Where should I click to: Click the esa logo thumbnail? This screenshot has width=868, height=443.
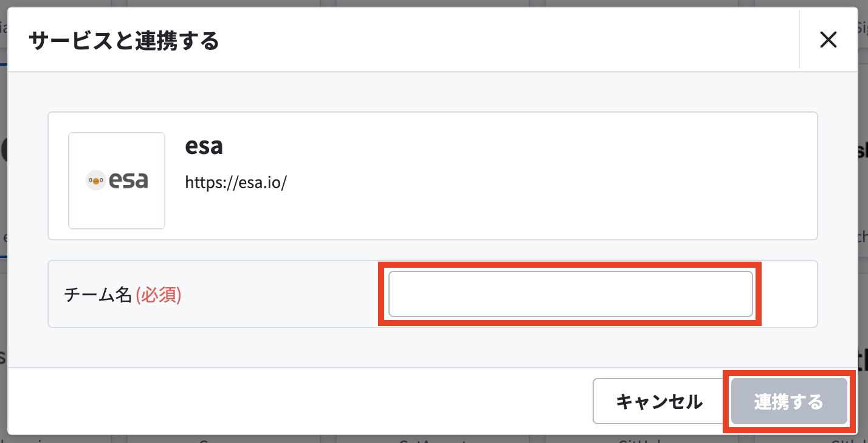(117, 181)
